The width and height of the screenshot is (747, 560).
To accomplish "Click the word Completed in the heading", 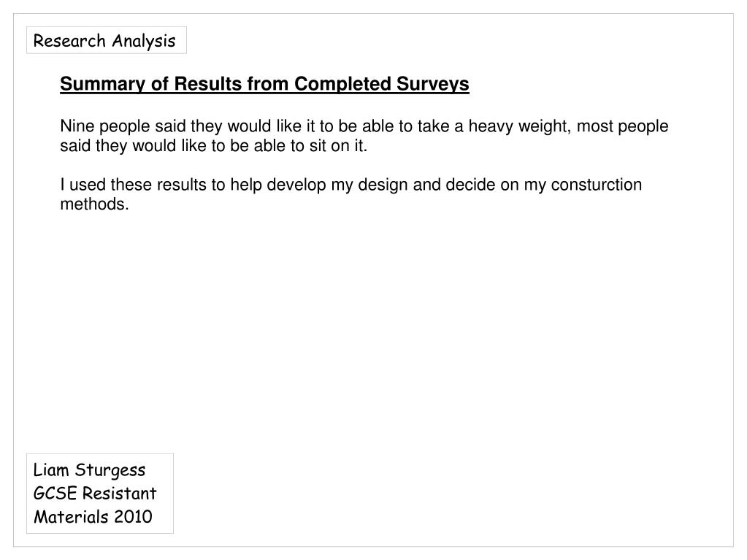I will click(x=342, y=84).
